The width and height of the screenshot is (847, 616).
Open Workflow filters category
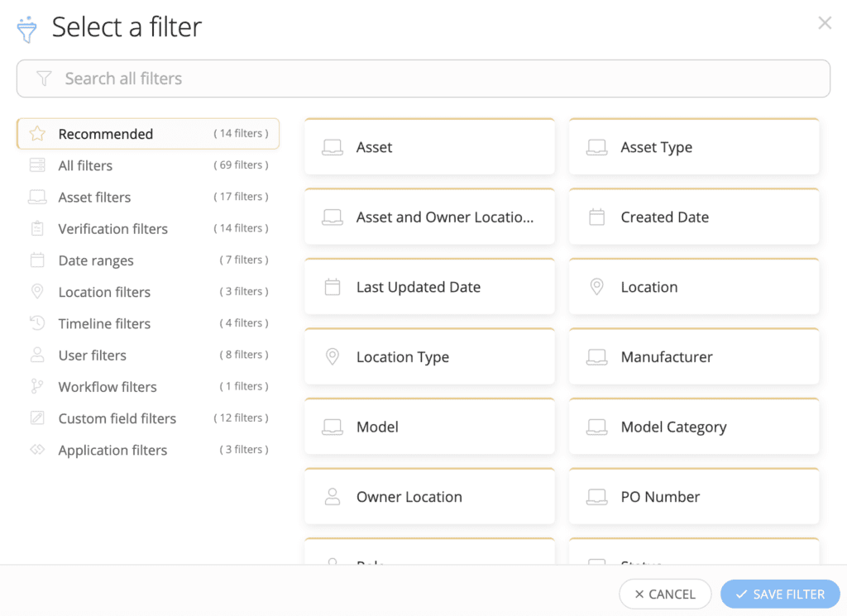(148, 387)
